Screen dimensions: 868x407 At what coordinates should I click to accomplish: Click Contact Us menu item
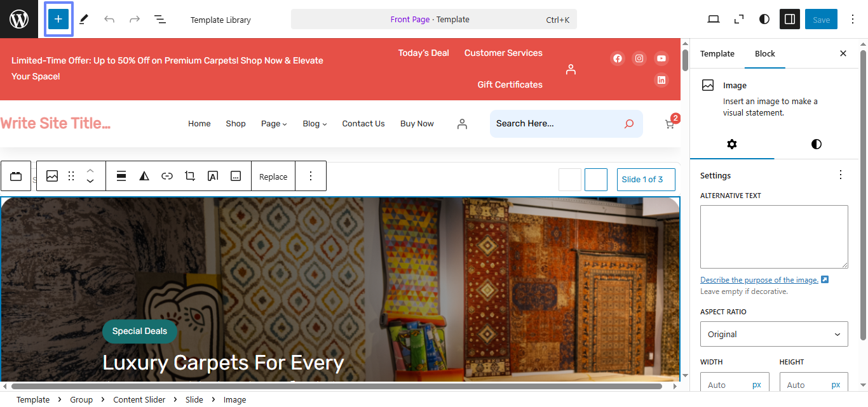[x=363, y=124]
